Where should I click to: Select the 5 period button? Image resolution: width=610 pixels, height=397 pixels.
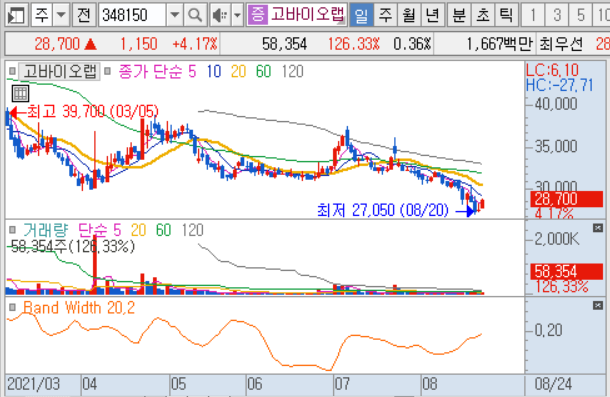(x=581, y=15)
